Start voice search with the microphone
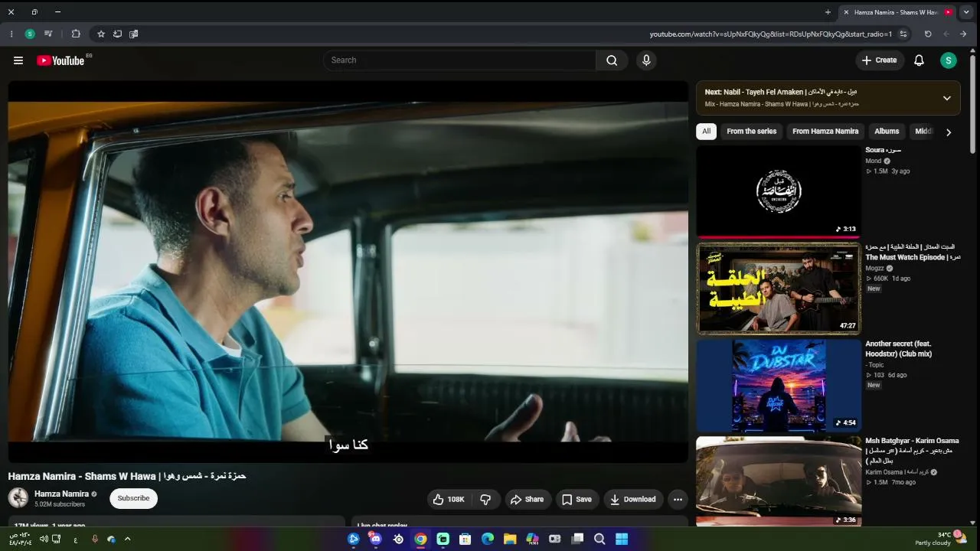Image resolution: width=980 pixels, height=551 pixels. click(646, 60)
